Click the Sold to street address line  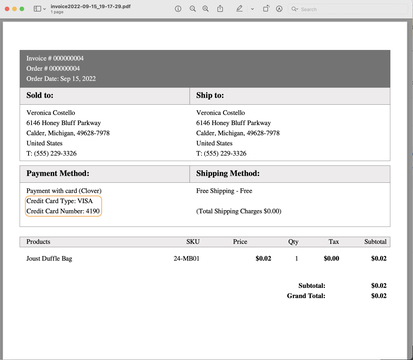coord(64,123)
